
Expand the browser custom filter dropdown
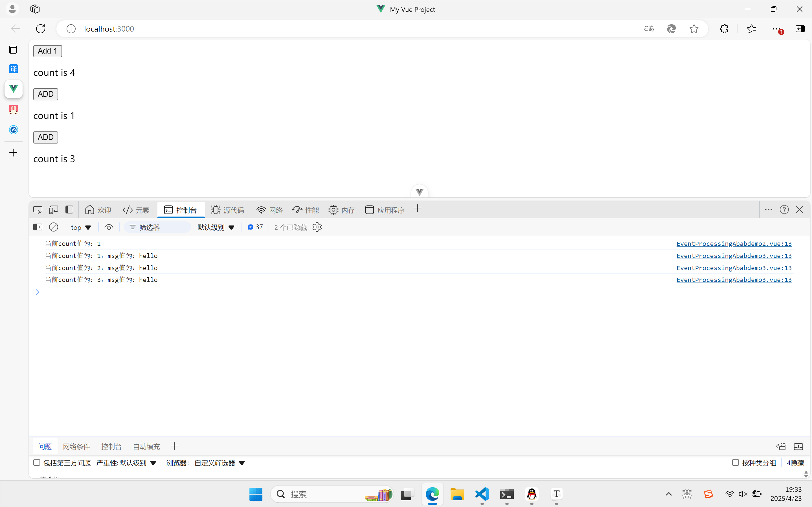coord(220,463)
